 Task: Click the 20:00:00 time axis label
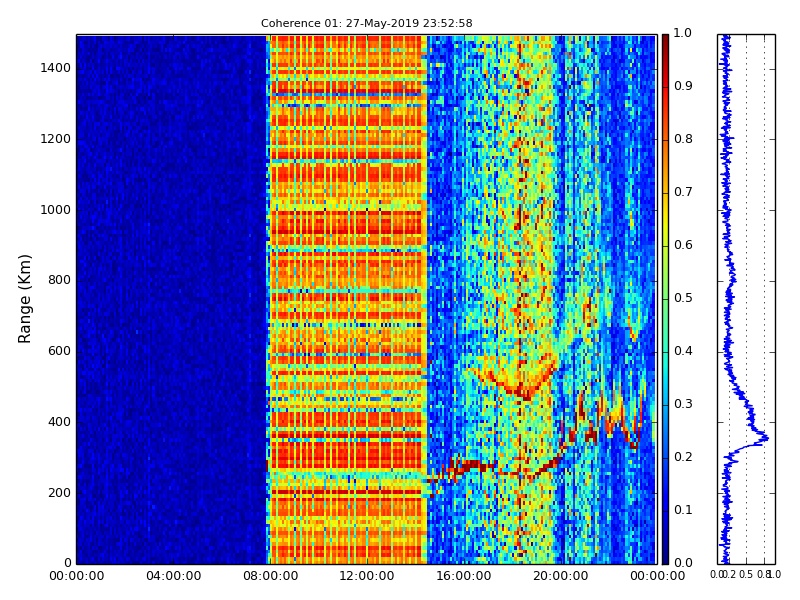pyautogui.click(x=561, y=576)
